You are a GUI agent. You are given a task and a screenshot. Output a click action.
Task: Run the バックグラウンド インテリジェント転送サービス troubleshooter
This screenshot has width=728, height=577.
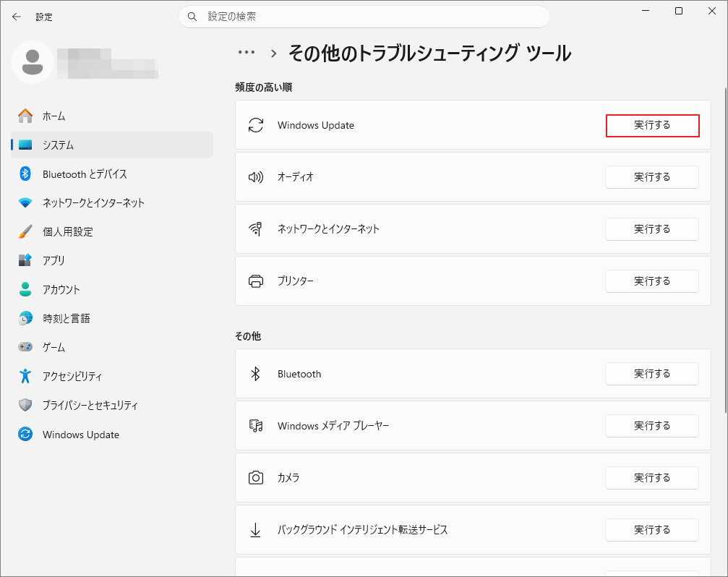pyautogui.click(x=652, y=530)
